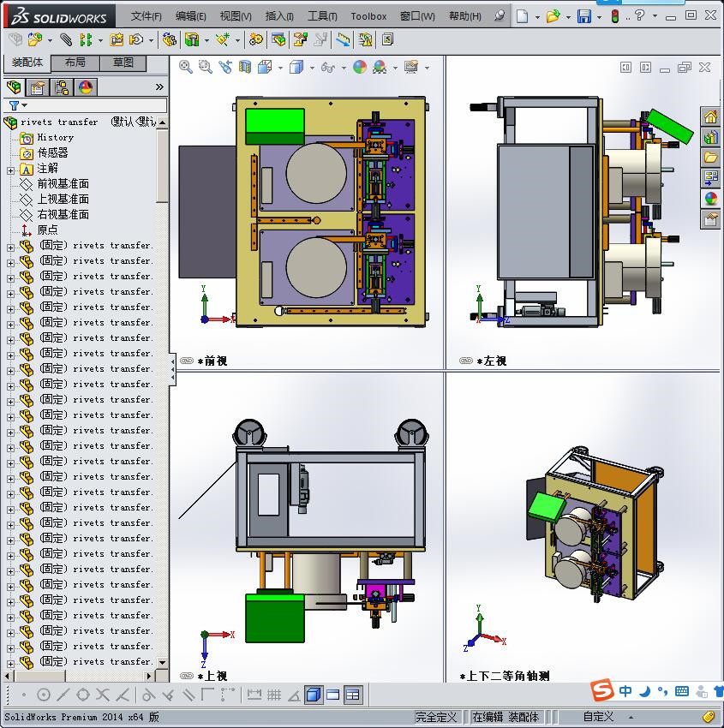724x728 pixels.
Task: Click the Move Component icon
Action: pos(136,40)
